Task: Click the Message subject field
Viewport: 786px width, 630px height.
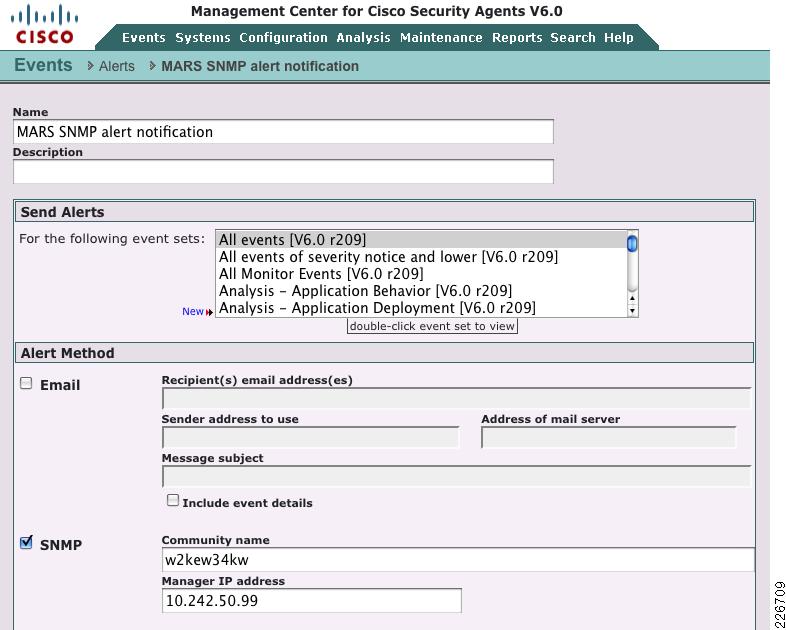Action: point(456,477)
